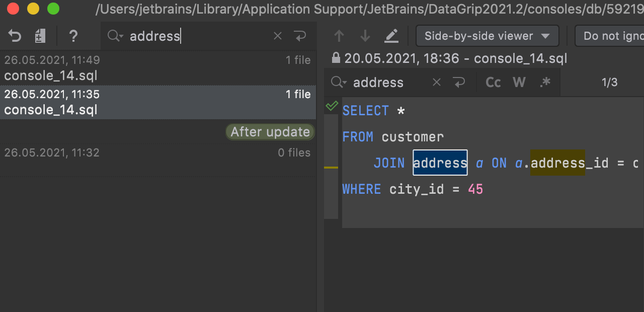This screenshot has width=644, height=312.
Task: Click the pencil edit source icon
Action: (x=391, y=36)
